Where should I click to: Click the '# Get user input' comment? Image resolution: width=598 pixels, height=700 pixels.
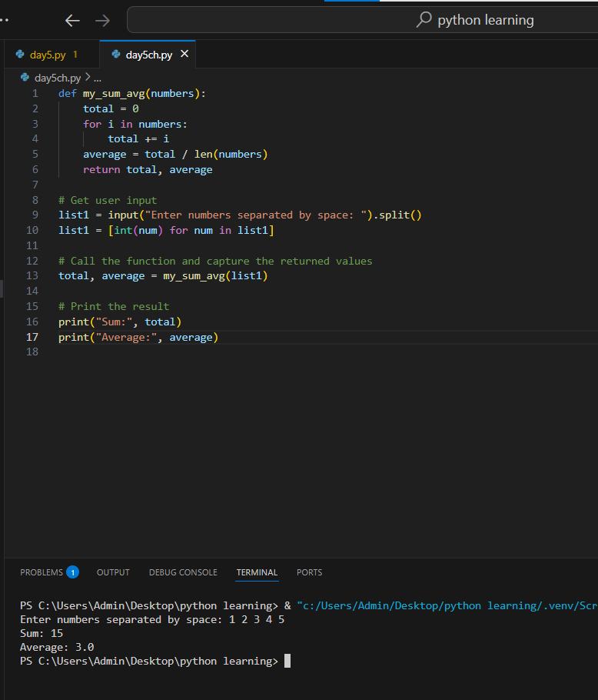point(108,201)
